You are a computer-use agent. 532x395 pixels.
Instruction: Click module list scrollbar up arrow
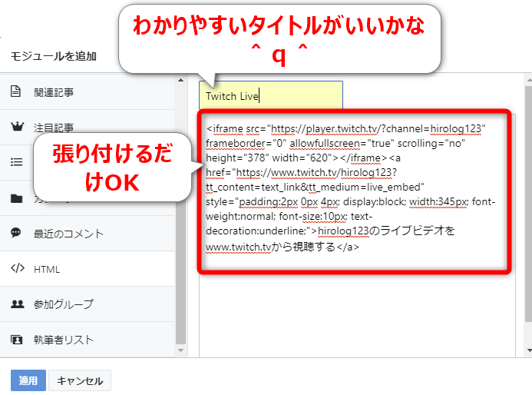[x=181, y=81]
